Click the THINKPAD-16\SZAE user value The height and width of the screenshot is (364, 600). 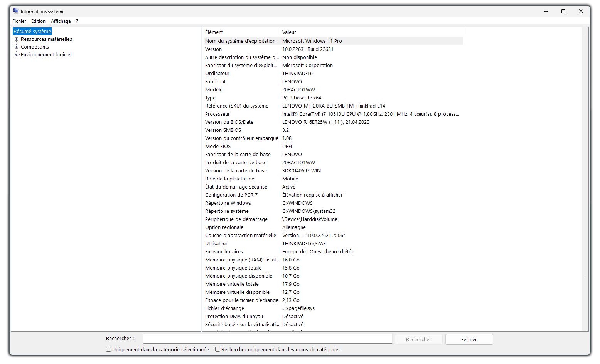(x=304, y=244)
